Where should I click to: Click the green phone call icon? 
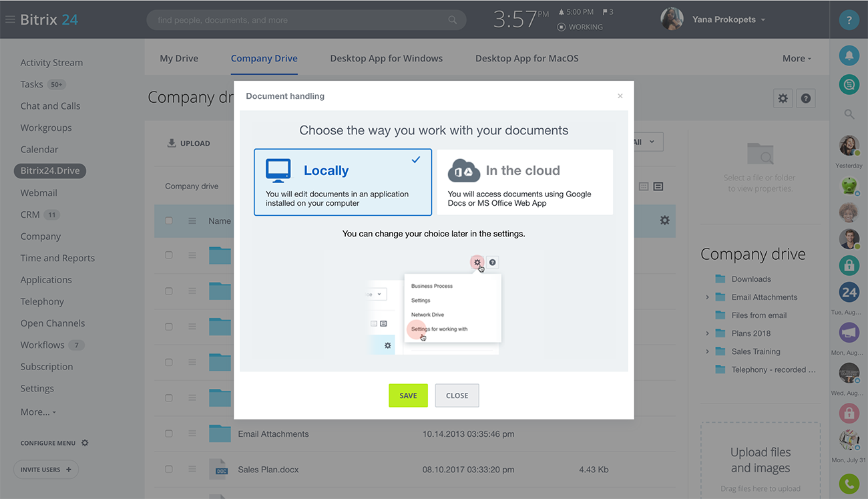[849, 483]
